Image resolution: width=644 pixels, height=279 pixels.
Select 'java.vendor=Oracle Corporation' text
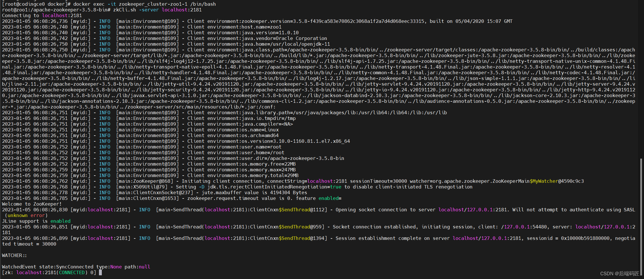tap(284, 38)
